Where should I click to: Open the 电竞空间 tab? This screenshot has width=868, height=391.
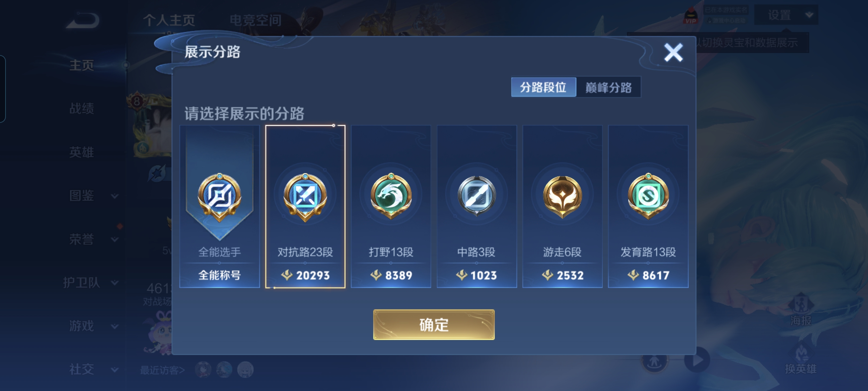pos(255,20)
